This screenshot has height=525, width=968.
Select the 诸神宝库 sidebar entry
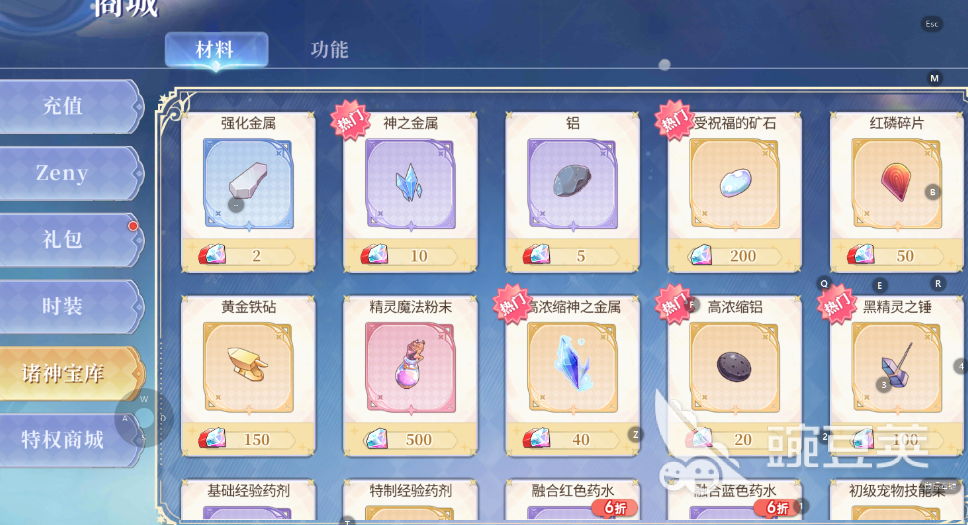(69, 373)
